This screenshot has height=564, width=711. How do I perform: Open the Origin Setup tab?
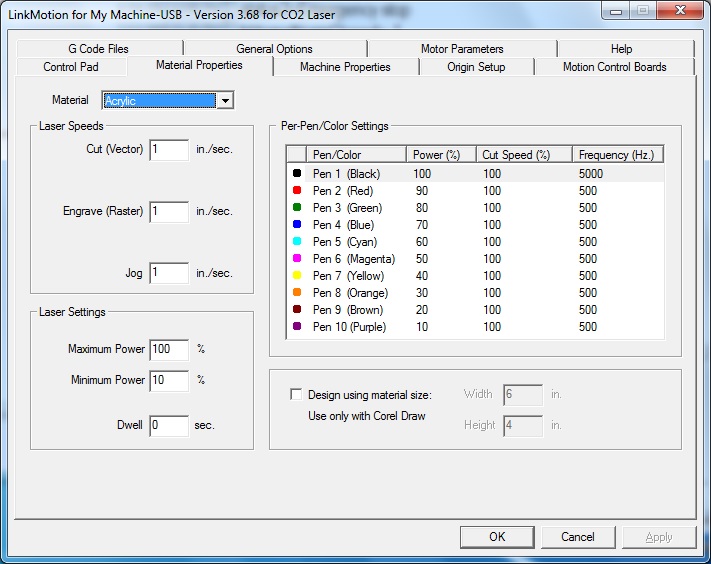click(x=476, y=67)
